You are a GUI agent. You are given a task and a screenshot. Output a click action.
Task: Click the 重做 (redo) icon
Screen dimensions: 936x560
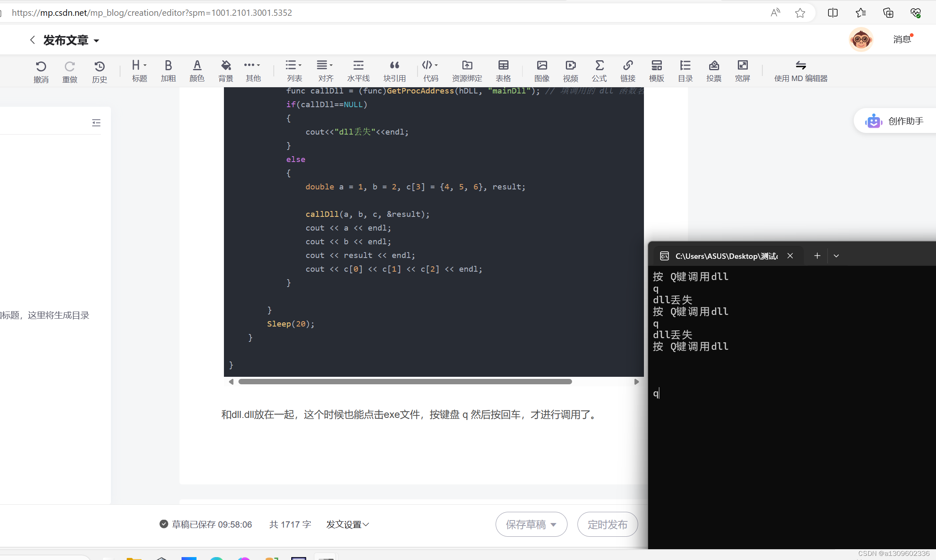(70, 71)
